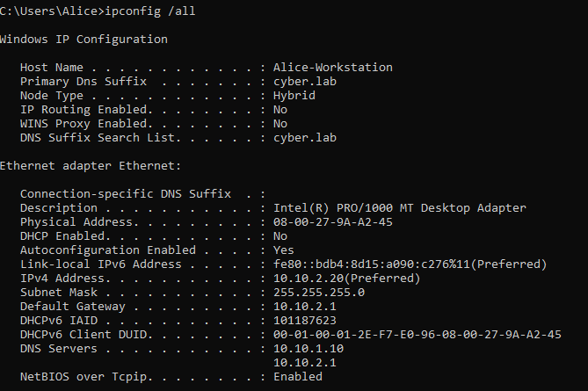Click the DNS server 10.10.1.10
Screen dimensions: 588x391
coord(309,348)
